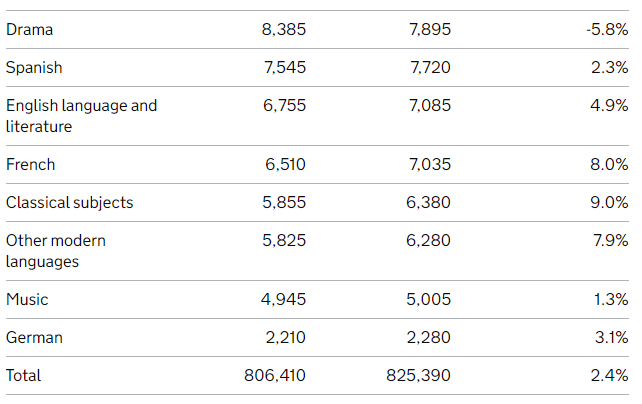Click total value 806,410

(x=275, y=375)
